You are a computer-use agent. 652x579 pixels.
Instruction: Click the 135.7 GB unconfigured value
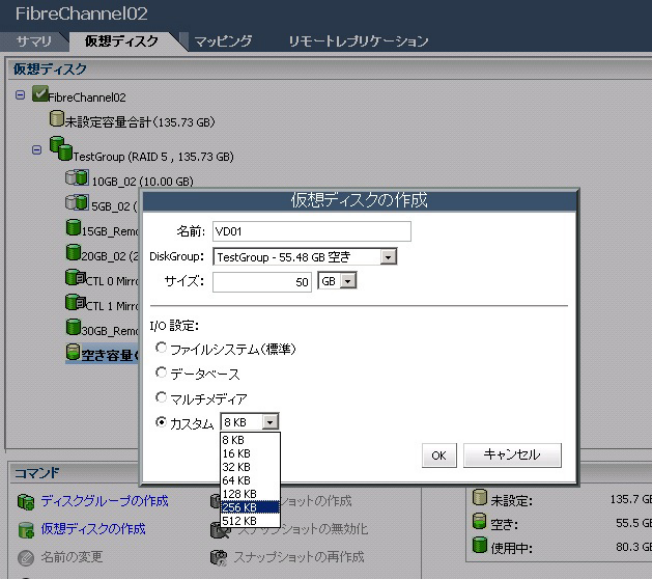[631, 499]
